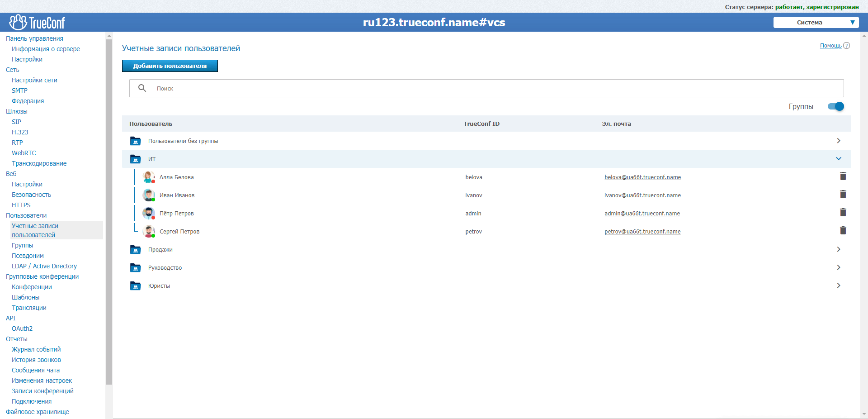Click the ИТ group folder icon

point(135,159)
